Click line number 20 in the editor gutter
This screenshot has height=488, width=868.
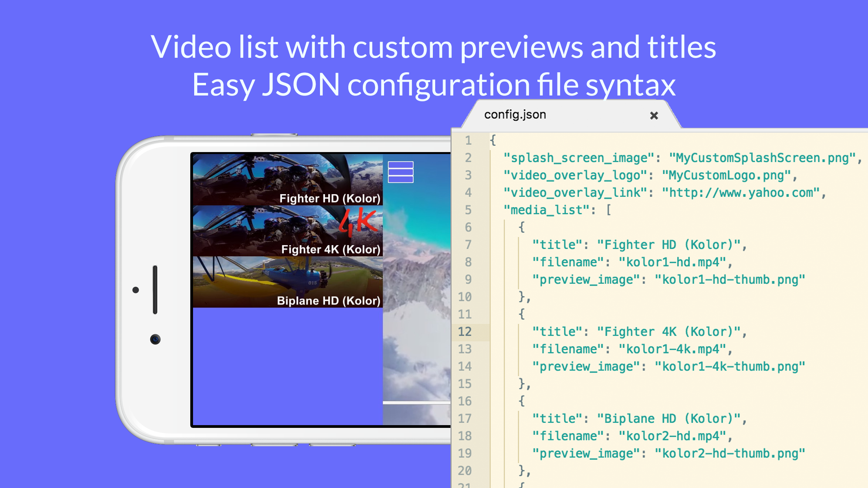click(x=465, y=470)
